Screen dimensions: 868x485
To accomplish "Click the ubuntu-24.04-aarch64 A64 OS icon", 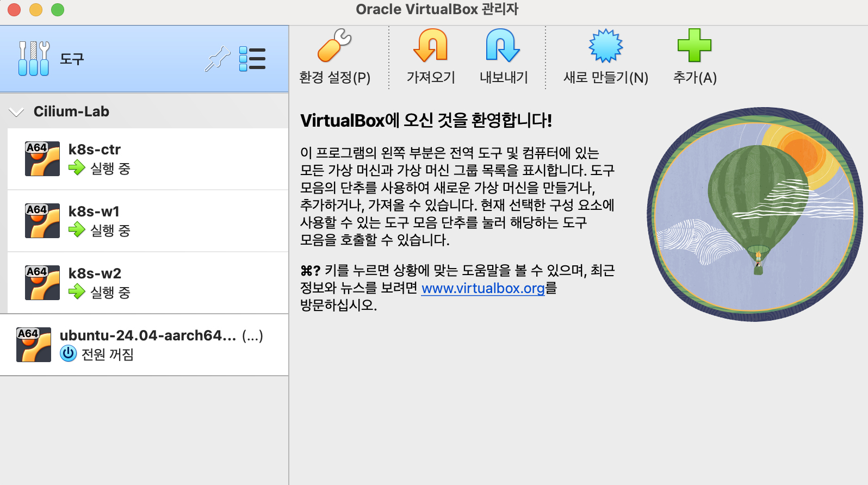I will pyautogui.click(x=34, y=345).
